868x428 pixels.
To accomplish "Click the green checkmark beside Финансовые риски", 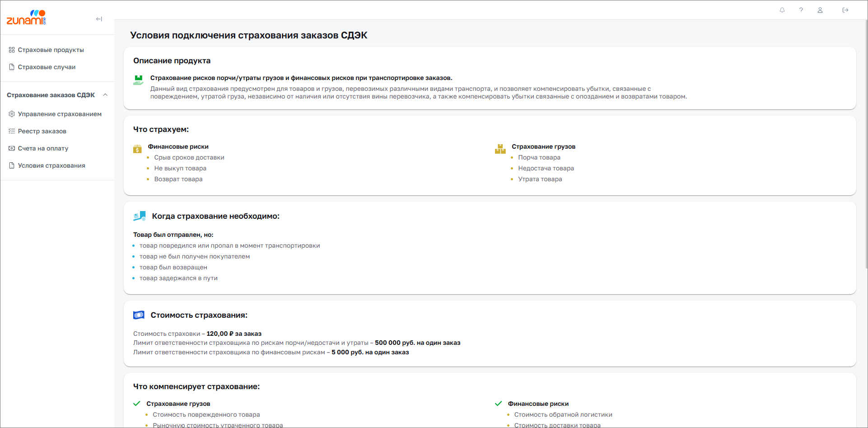I will point(499,403).
